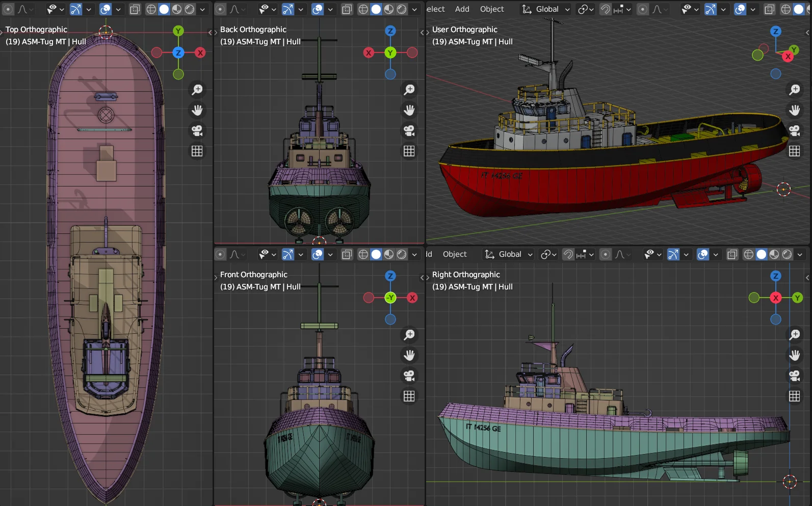
Task: Toggle camera view icon in Top Orthographic viewport
Action: (197, 130)
